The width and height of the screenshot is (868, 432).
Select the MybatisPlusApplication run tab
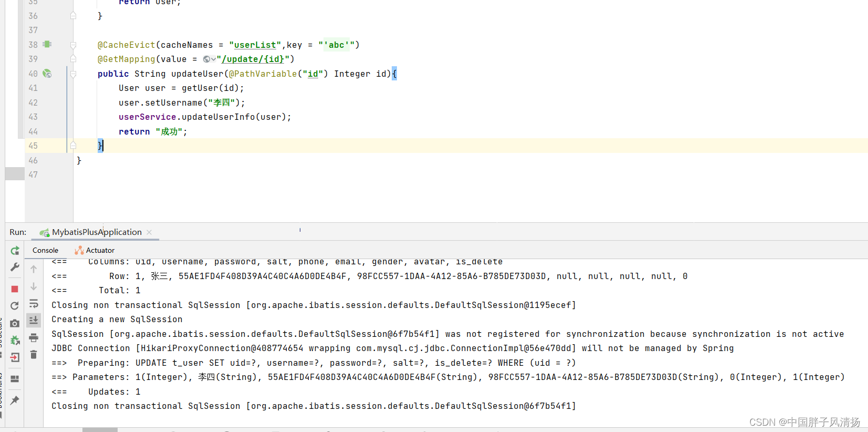(x=97, y=232)
